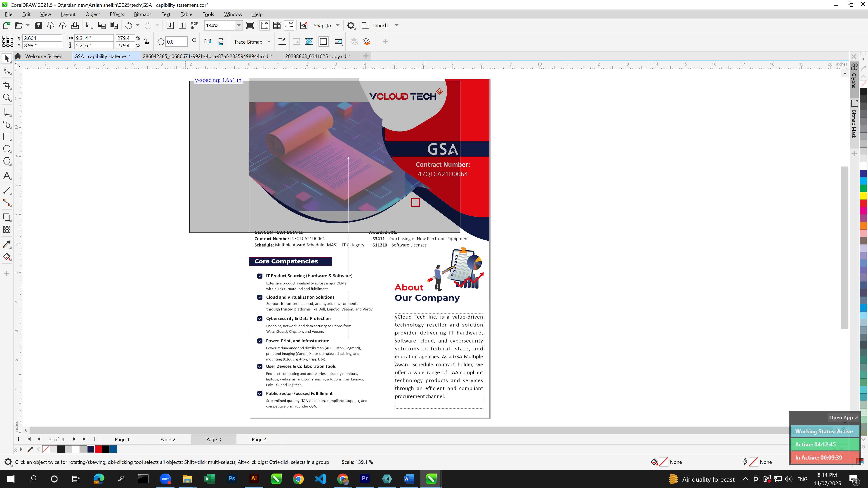The image size is (868, 488).
Task: Select the Shape edit tool
Action: [x=7, y=71]
